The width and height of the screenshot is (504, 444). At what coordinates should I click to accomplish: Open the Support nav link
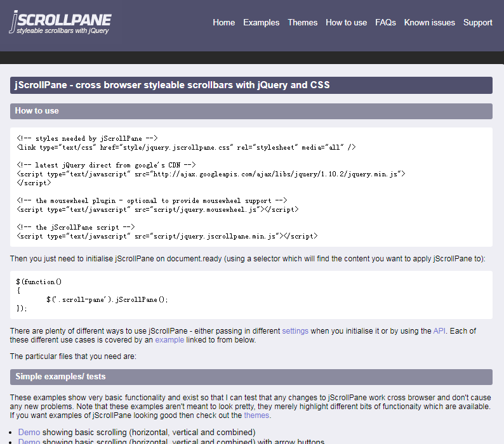pyautogui.click(x=477, y=22)
